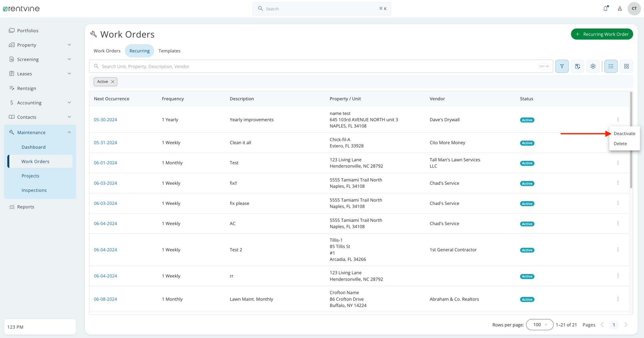Open the filter options panel
Screen dimensions: 644x338
(562, 66)
